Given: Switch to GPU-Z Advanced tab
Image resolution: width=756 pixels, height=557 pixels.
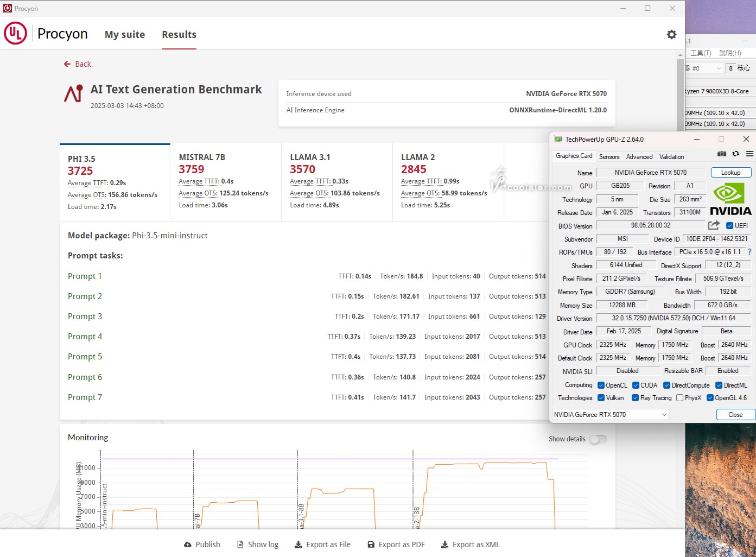Looking at the screenshot, I should click(x=639, y=157).
